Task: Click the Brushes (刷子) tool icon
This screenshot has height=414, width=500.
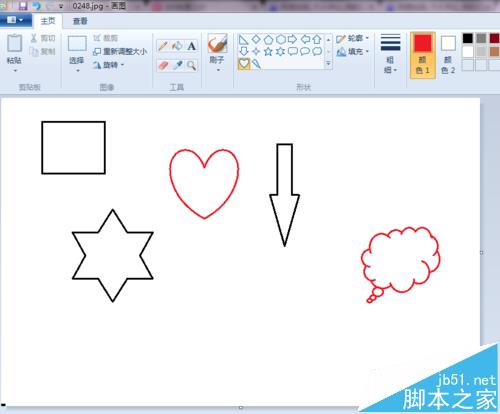Action: click(x=217, y=43)
